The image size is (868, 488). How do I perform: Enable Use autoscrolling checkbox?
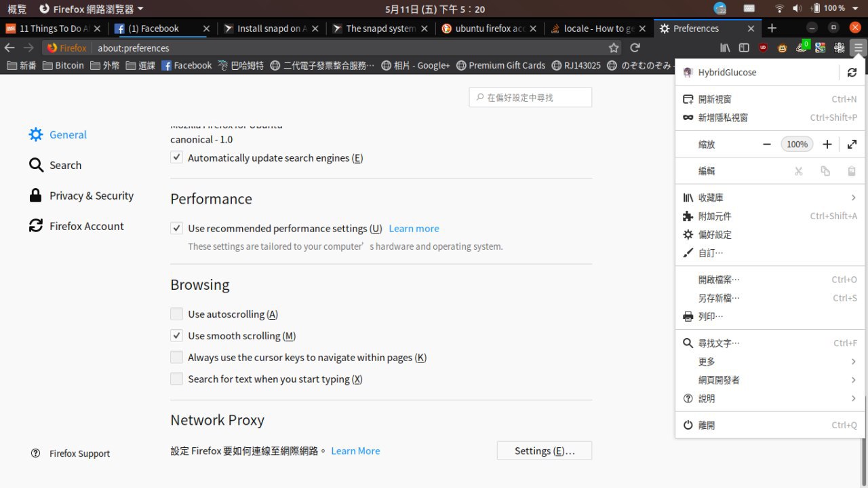coord(176,314)
